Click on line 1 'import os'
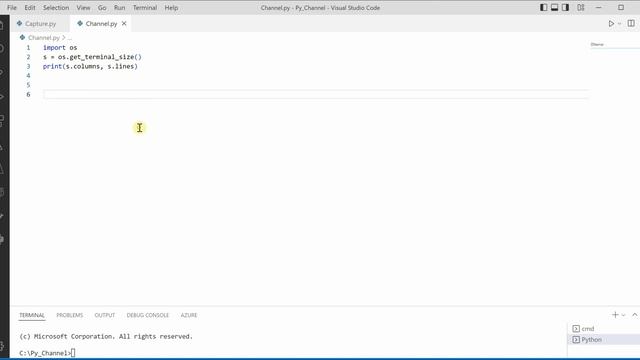The height and width of the screenshot is (360, 640). [x=60, y=47]
